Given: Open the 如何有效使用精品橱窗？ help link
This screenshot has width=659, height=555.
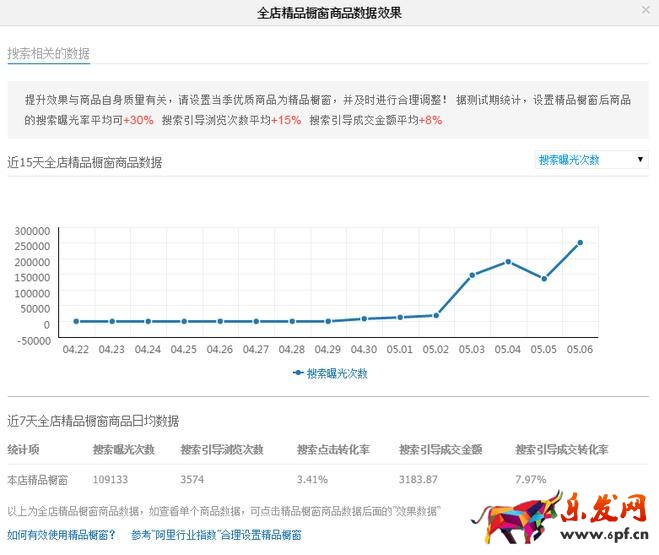Looking at the screenshot, I should pos(61,535).
